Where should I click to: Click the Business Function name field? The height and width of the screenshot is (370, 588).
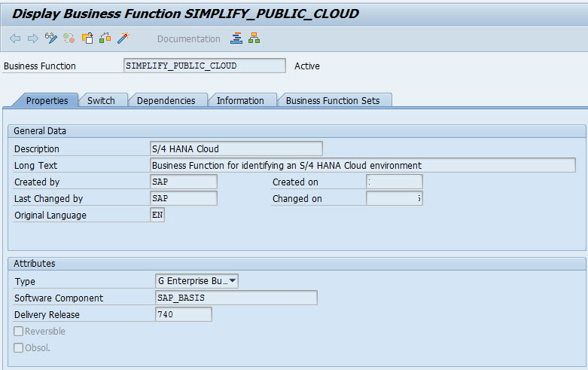click(204, 66)
